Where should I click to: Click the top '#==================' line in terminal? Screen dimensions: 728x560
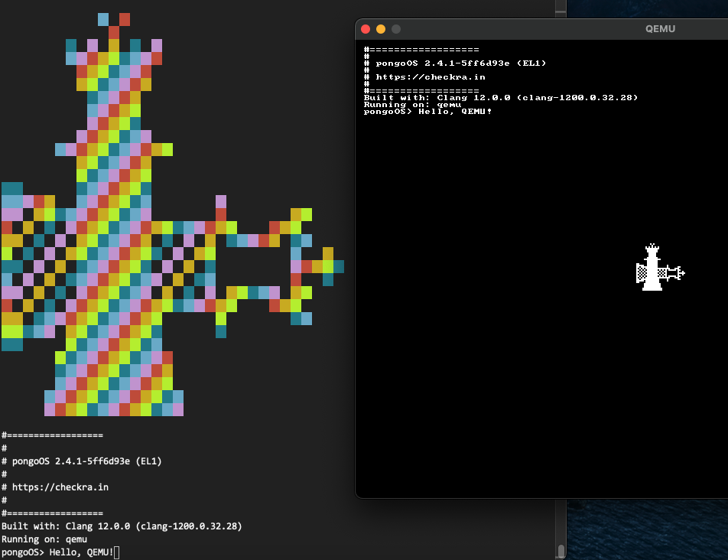pos(52,435)
